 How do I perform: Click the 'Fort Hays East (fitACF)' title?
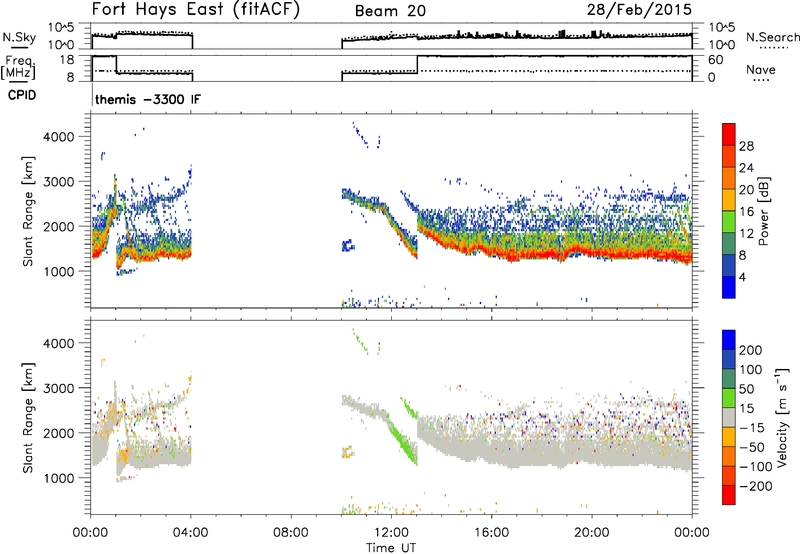[x=195, y=9]
